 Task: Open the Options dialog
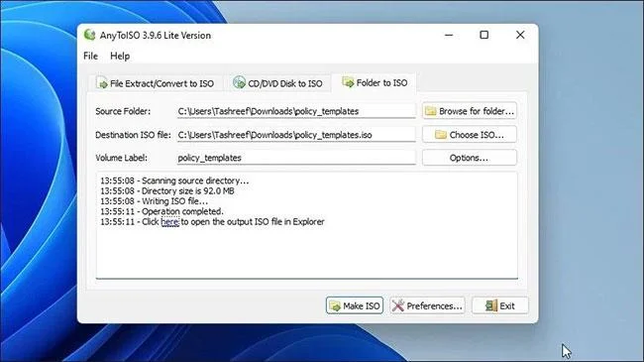pos(470,158)
